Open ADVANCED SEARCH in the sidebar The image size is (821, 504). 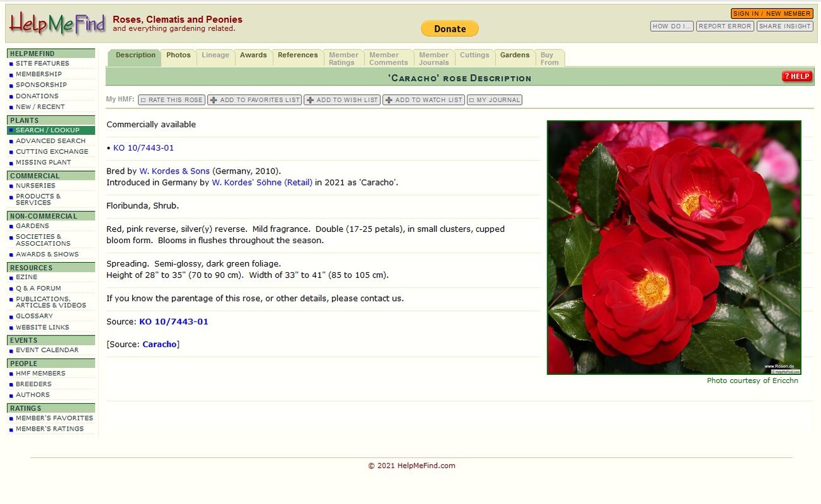point(51,141)
